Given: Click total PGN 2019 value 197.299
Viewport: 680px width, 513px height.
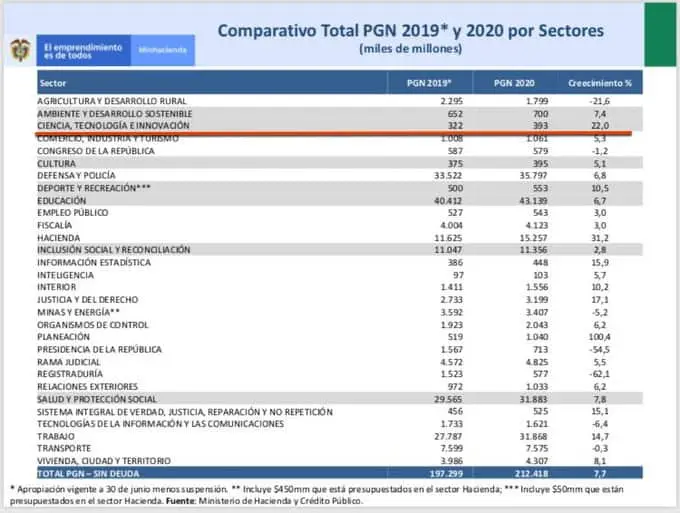Looking at the screenshot, I should click(446, 474).
